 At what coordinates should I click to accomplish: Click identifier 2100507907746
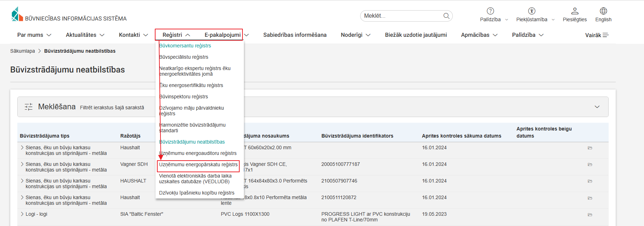coord(339,181)
